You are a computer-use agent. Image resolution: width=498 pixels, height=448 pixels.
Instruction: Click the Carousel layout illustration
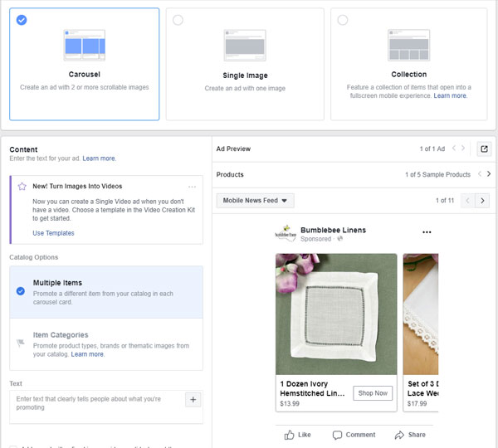coord(85,45)
